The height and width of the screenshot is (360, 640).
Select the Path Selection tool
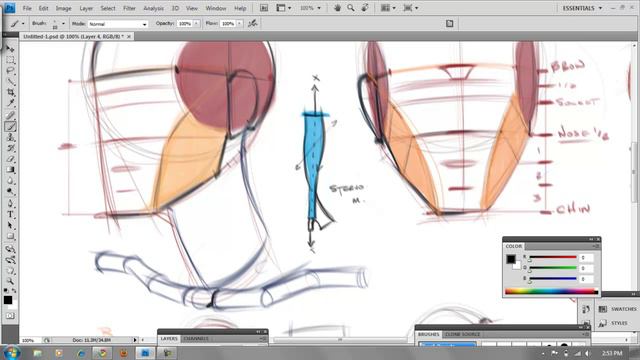10,225
